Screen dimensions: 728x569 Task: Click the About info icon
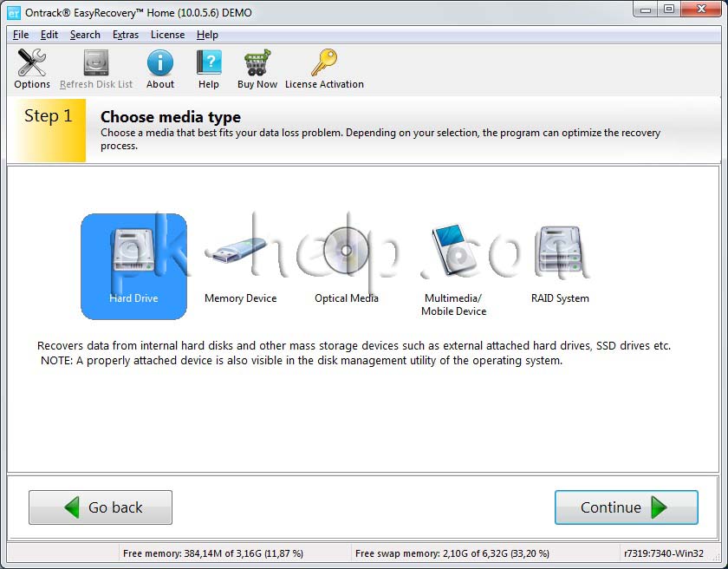click(159, 64)
